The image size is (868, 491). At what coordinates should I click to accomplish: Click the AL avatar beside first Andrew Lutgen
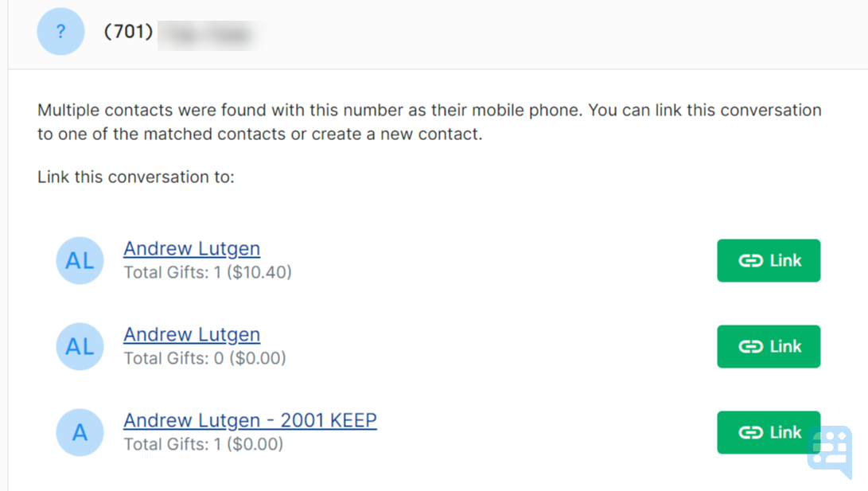tap(80, 260)
